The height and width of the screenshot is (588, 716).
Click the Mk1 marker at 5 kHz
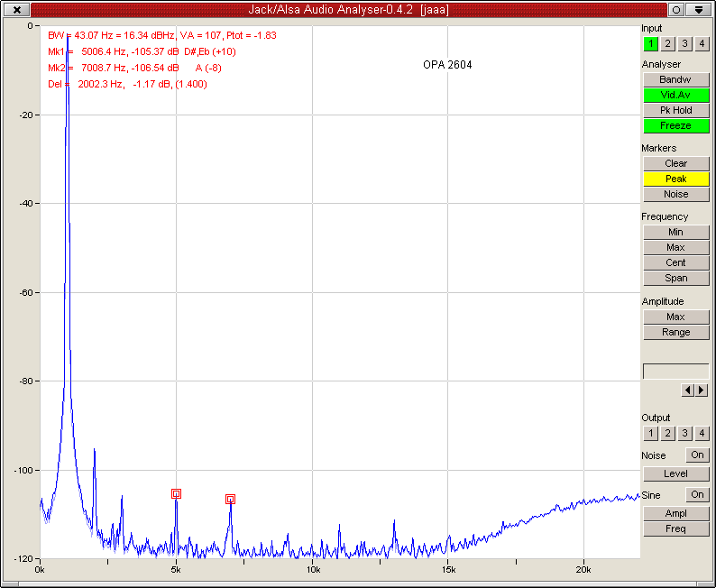(x=176, y=494)
